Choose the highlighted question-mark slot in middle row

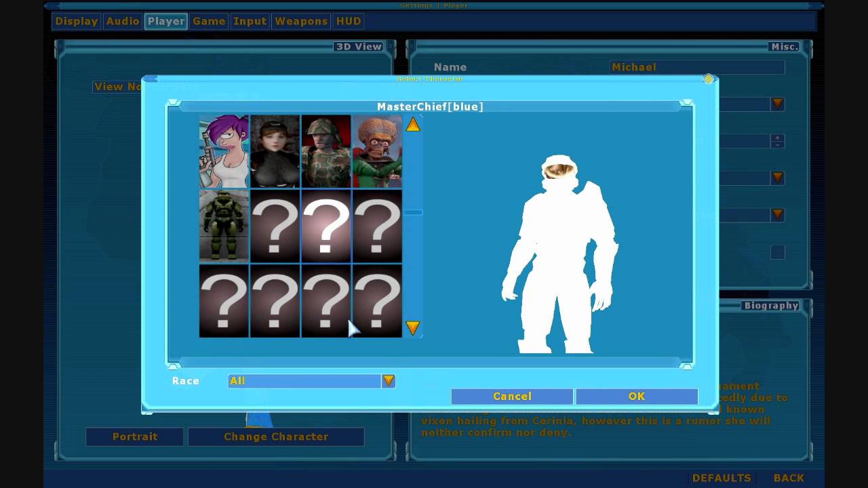point(326,226)
